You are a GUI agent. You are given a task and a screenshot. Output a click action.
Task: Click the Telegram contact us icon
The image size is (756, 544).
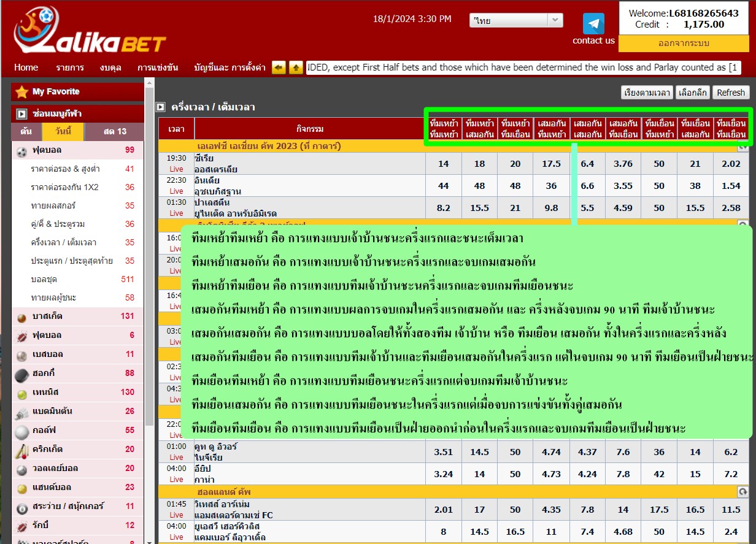[593, 24]
